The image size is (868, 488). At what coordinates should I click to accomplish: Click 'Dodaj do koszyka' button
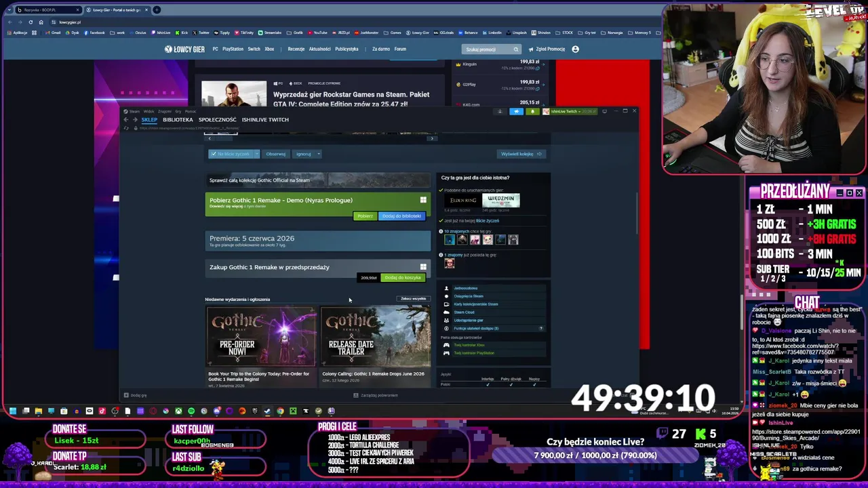pyautogui.click(x=403, y=277)
